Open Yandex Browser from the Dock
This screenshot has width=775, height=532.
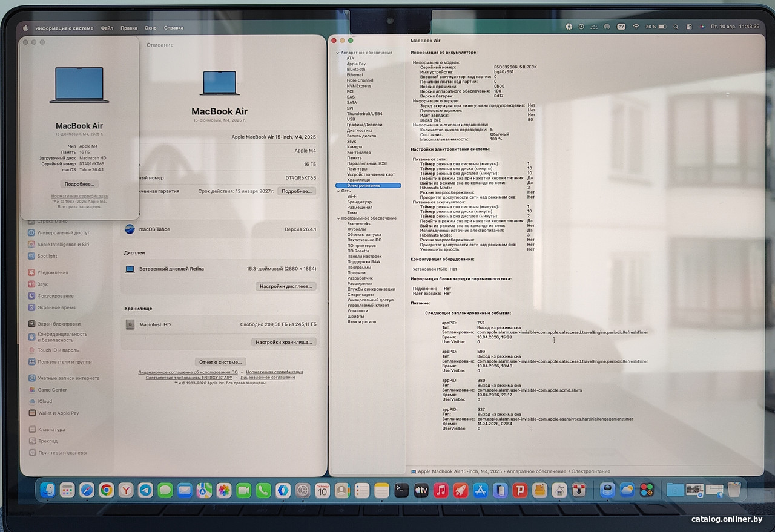click(126, 490)
